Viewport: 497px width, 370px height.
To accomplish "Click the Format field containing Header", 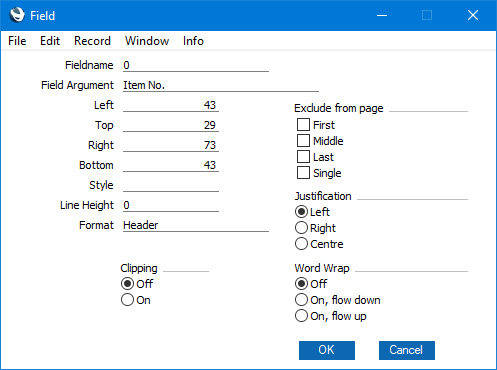I will pyautogui.click(x=196, y=225).
